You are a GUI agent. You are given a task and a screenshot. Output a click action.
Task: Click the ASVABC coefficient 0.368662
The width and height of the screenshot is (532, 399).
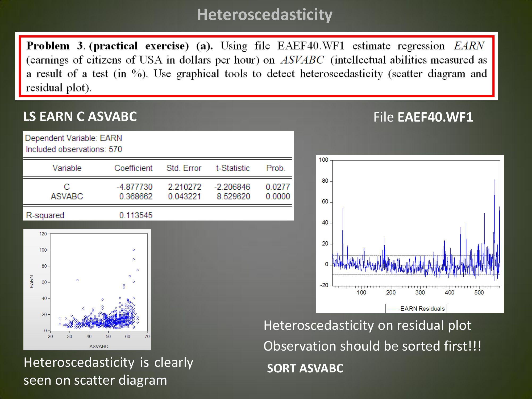click(x=136, y=197)
